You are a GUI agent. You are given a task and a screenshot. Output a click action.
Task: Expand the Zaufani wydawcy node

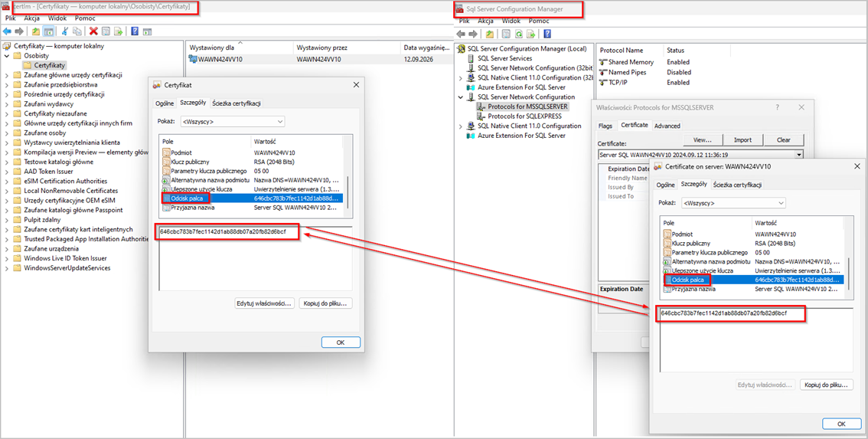point(7,104)
